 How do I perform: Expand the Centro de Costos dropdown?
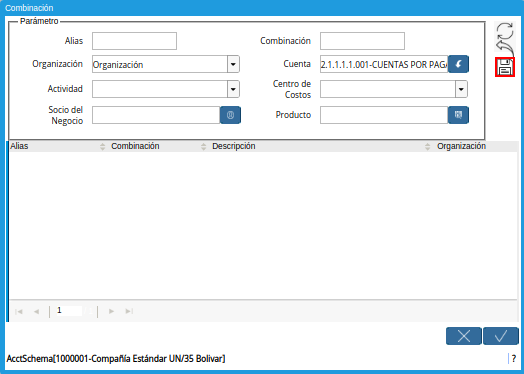(461, 89)
